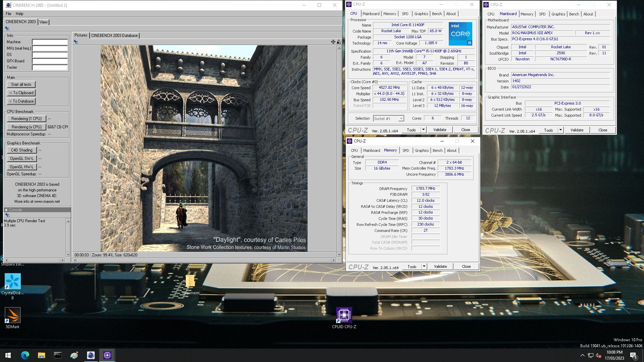Click the console scroll up arrow
The width and height of the screenshot is (644, 362).
[68, 221]
